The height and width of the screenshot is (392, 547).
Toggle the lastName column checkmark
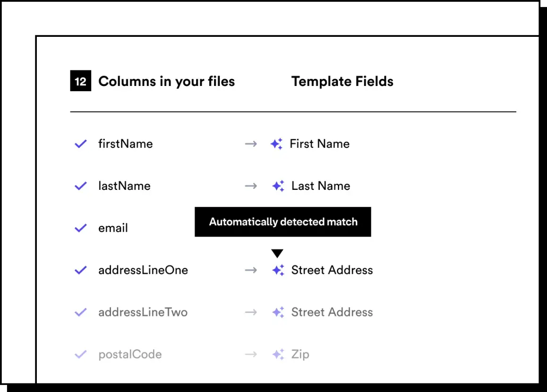(x=81, y=186)
